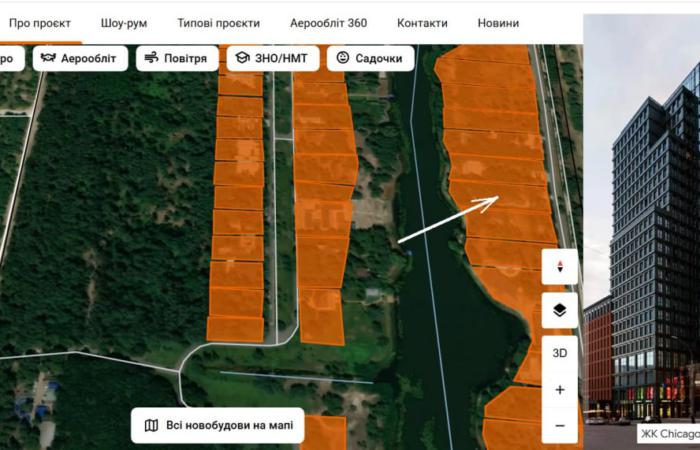The height and width of the screenshot is (450, 700).
Task: Toggle the ЗНО/НМТ filter chip
Action: tap(273, 59)
